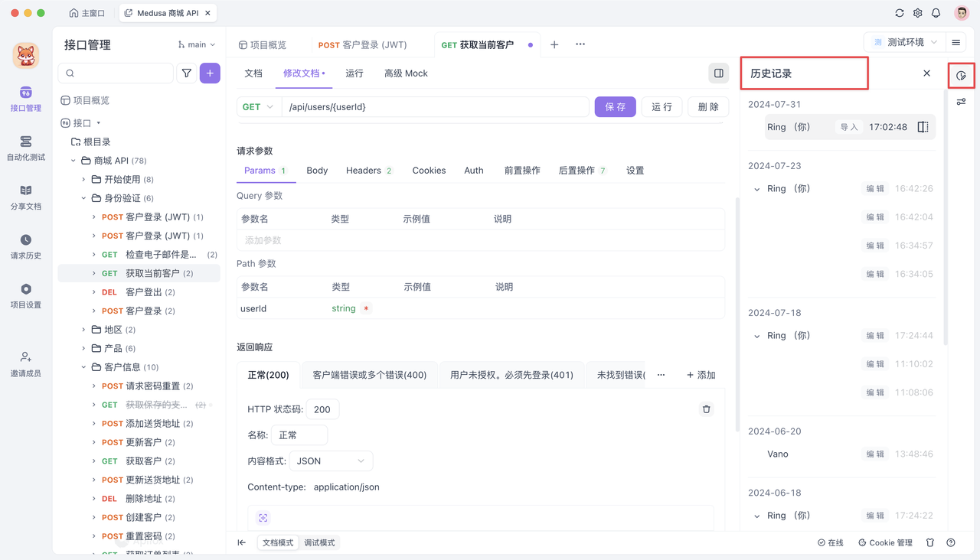The image size is (980, 560).
Task: Delete the 正常(200) response via trash icon
Action: pyautogui.click(x=707, y=409)
